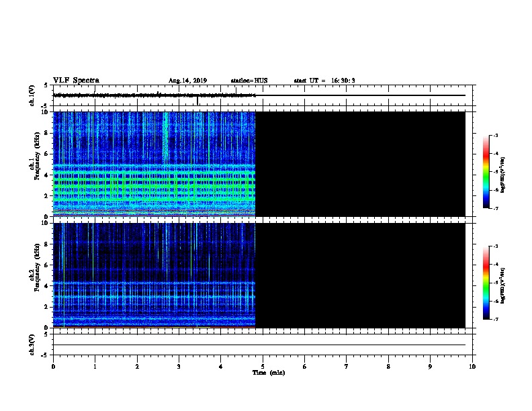532x411 pixels.
Task: Click the ch.2 spectrogram colorbar
Action: click(x=486, y=283)
